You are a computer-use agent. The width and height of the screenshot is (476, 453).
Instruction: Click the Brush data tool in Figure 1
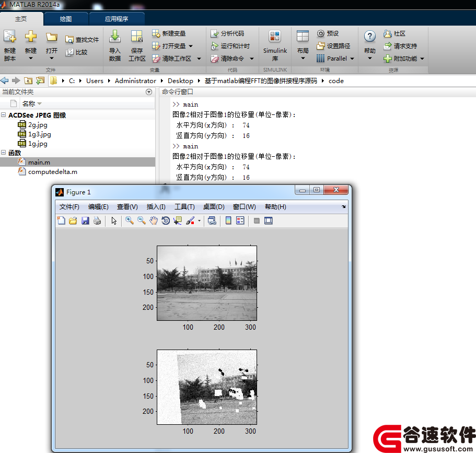[190, 220]
